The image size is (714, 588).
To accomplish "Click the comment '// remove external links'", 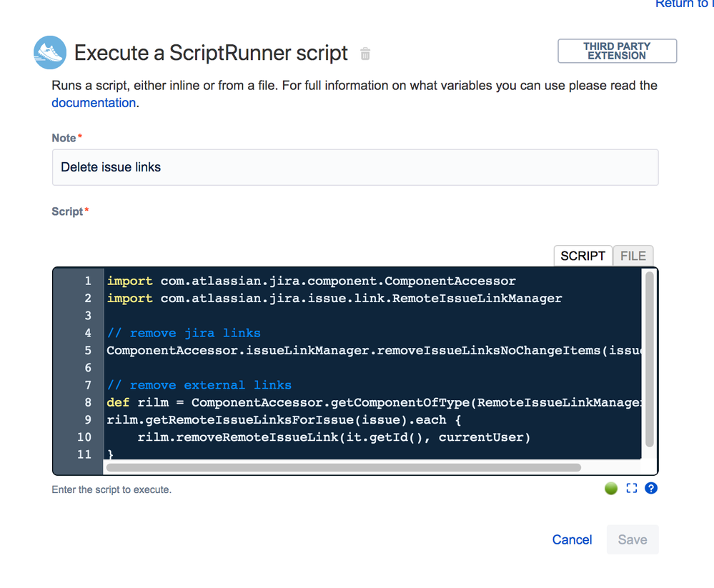I will (x=199, y=385).
